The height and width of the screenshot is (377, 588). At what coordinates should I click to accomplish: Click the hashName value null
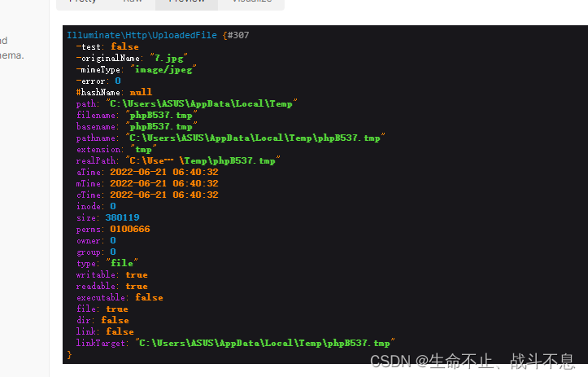[141, 92]
